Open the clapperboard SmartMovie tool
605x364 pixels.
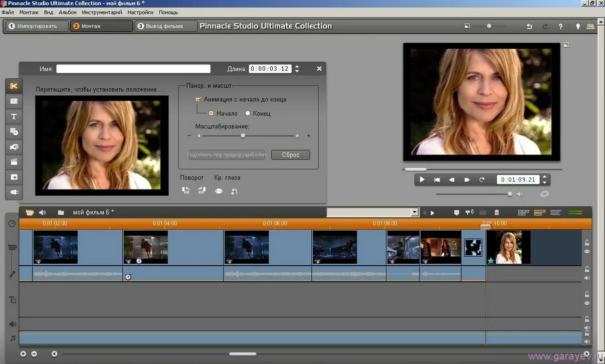(14, 162)
